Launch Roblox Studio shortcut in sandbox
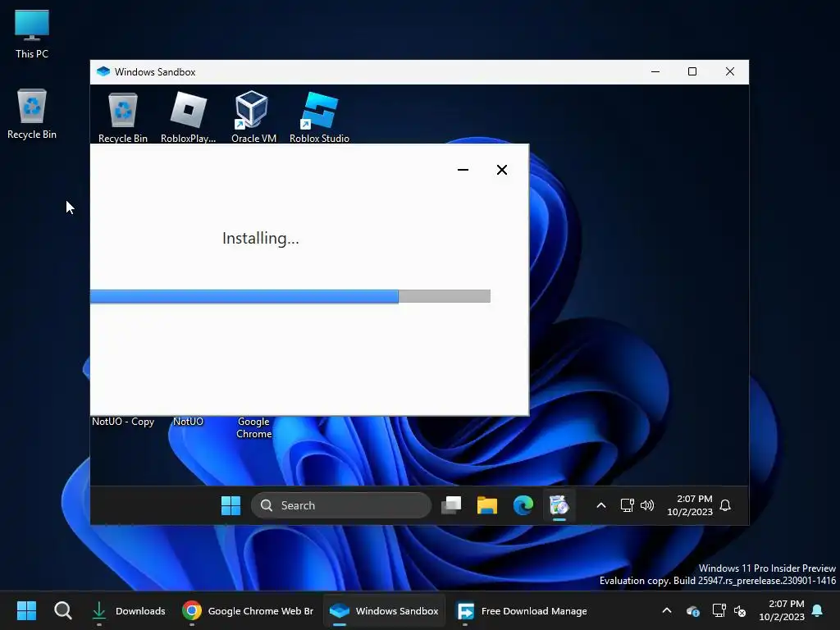 coord(319,117)
